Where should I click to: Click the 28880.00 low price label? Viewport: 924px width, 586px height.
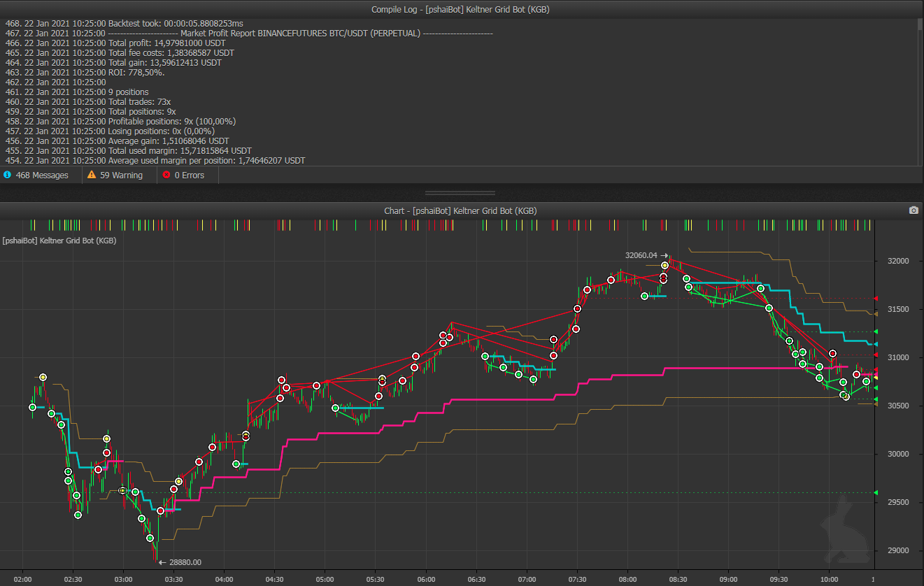point(185,562)
